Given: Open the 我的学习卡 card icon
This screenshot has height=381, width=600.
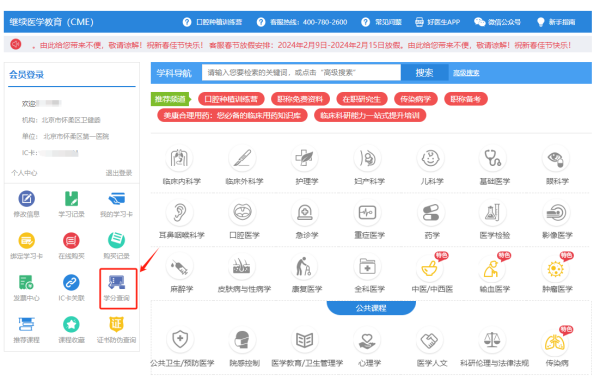Looking at the screenshot, I should [x=116, y=199].
